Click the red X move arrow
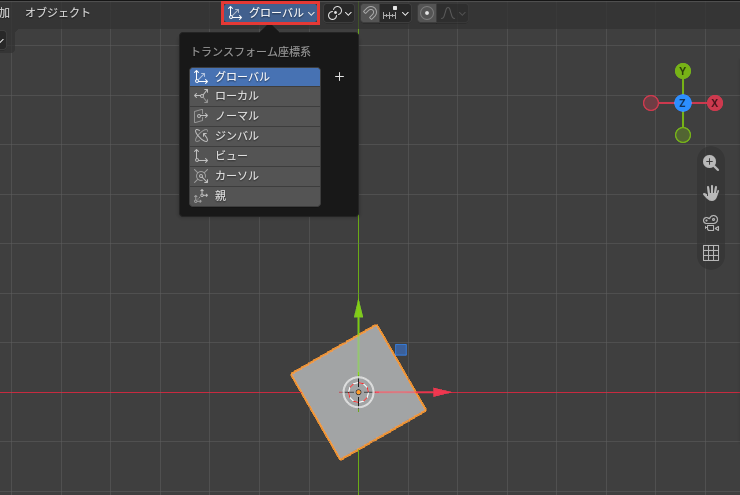Viewport: 740px width, 495px height. [442, 392]
